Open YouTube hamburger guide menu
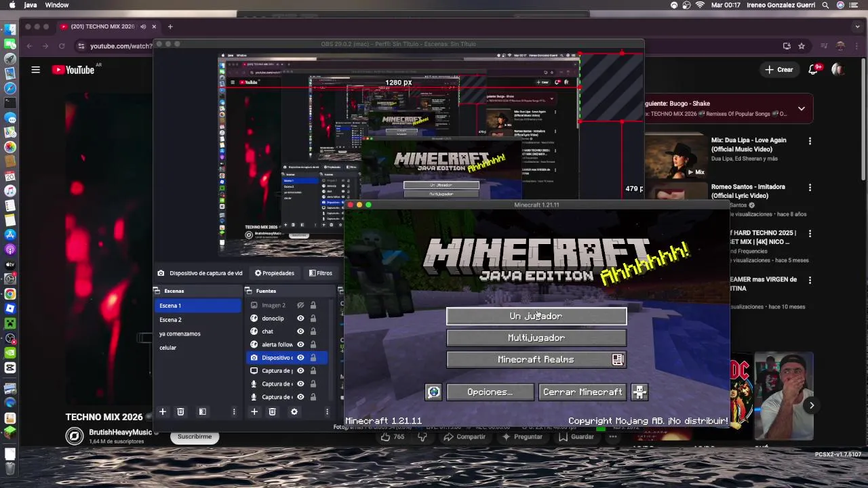This screenshot has width=868, height=488. pos(35,69)
